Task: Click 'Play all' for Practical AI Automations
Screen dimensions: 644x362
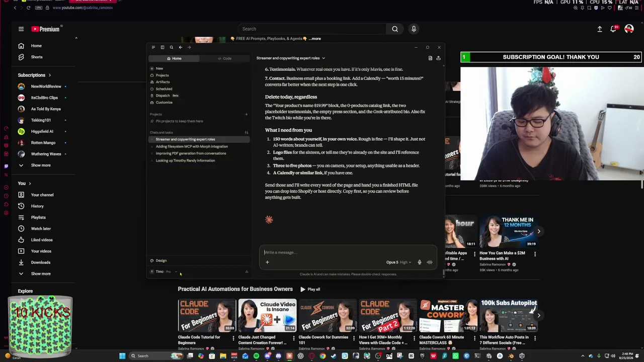Action: click(x=310, y=289)
